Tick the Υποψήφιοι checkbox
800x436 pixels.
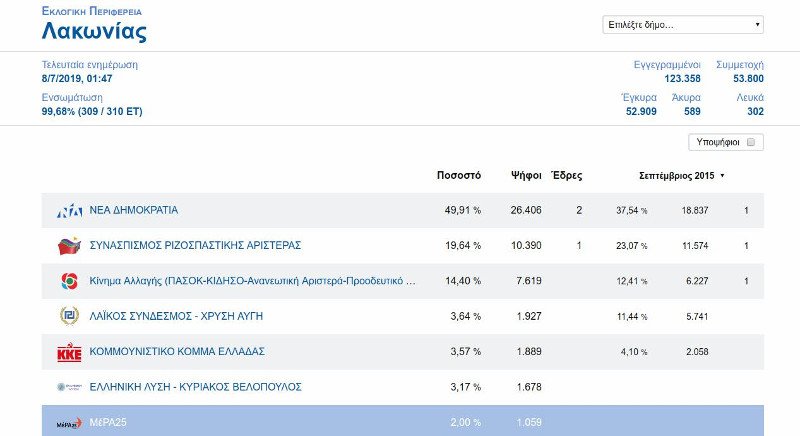(x=751, y=142)
